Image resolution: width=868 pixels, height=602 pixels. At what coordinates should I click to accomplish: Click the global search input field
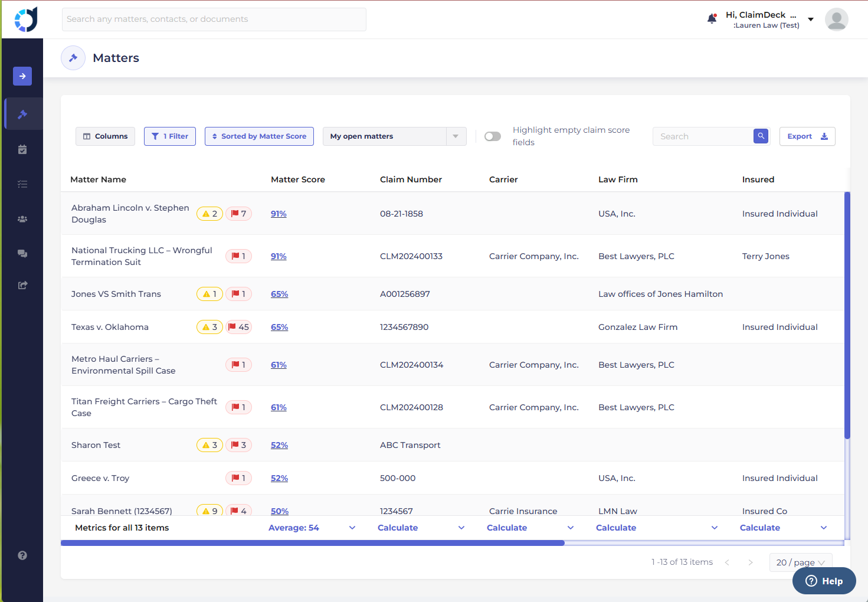pyautogui.click(x=214, y=19)
